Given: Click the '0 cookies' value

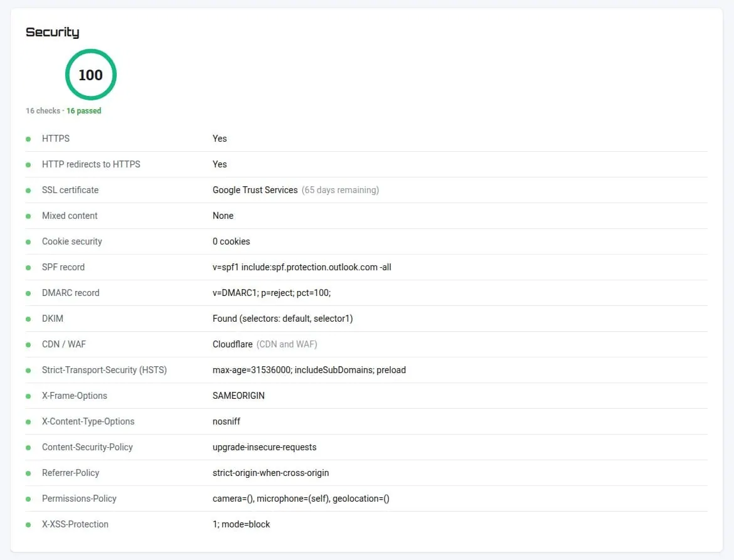Looking at the screenshot, I should click(x=231, y=241).
